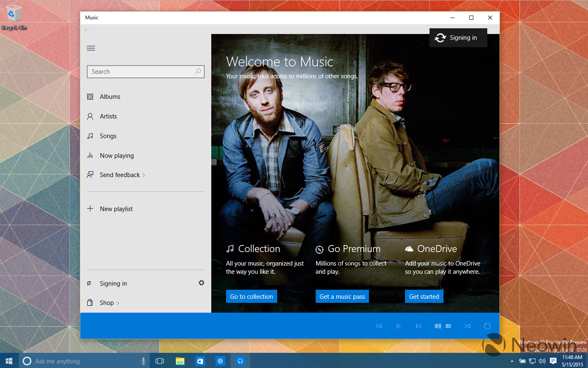This screenshot has height=368, width=588.
Task: Toggle shuffle playback
Action: [468, 326]
